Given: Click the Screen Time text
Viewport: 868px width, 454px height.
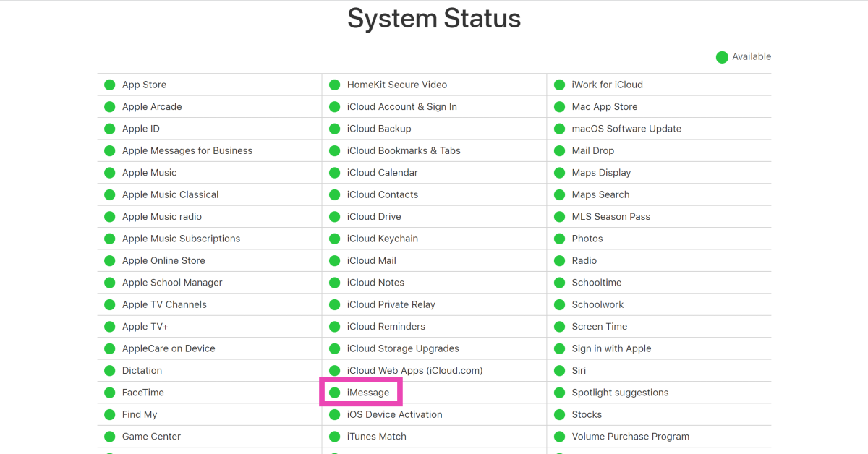Looking at the screenshot, I should tap(600, 327).
